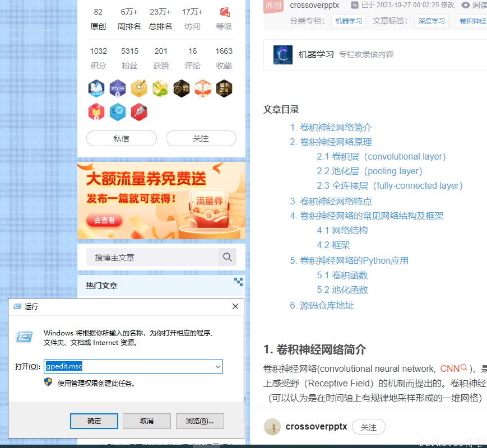Click 去查看 button on the coupon banner
This screenshot has width=487, height=448.
(104, 220)
